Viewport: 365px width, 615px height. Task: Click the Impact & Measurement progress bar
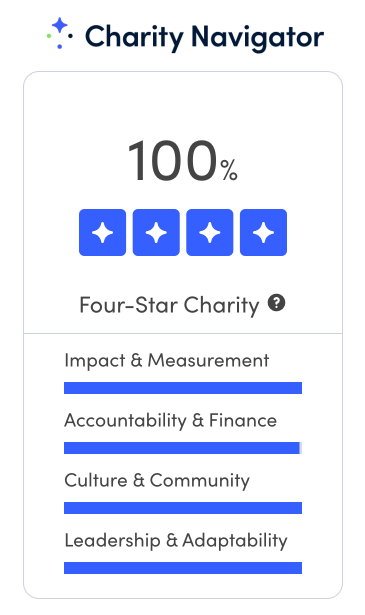point(183,388)
